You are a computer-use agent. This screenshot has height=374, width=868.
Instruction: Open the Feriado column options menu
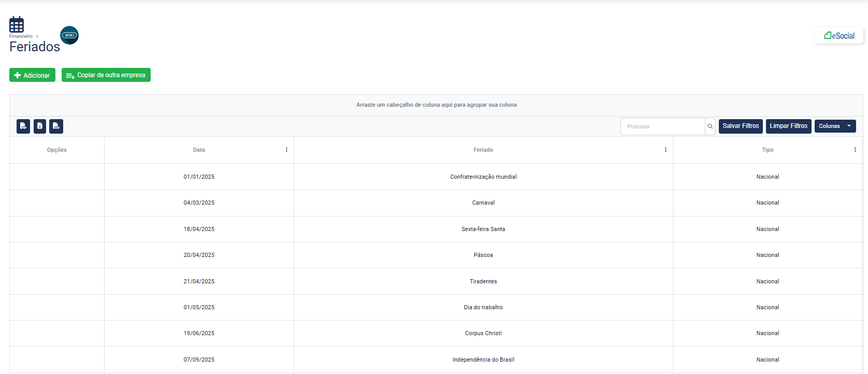666,150
